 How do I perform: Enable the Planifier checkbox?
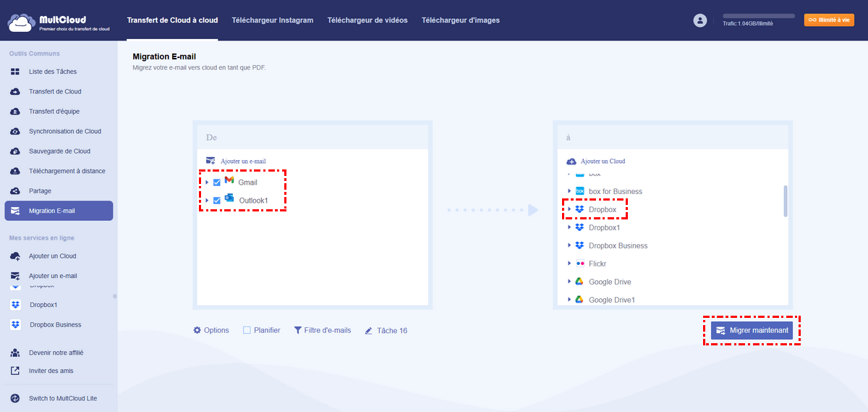click(247, 330)
